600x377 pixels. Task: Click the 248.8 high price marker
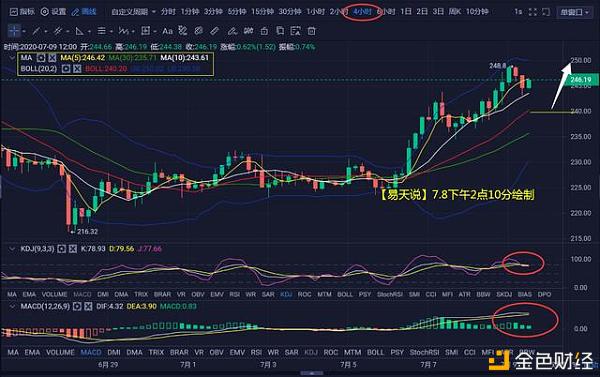497,66
